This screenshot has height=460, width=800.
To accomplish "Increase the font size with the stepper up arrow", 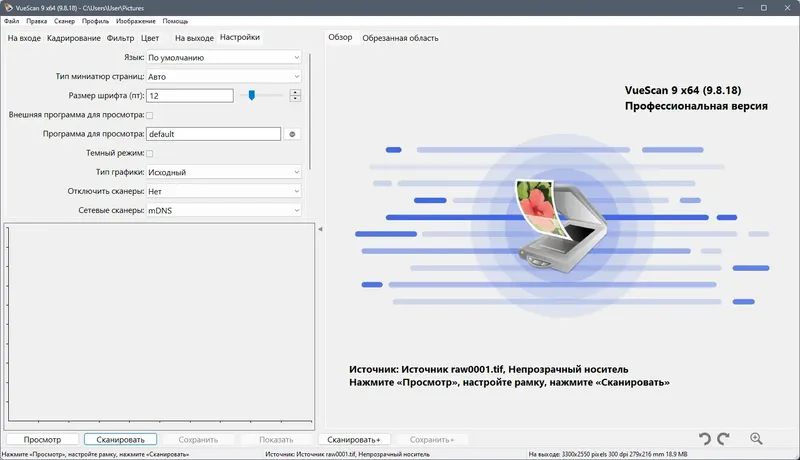I will click(x=295, y=92).
